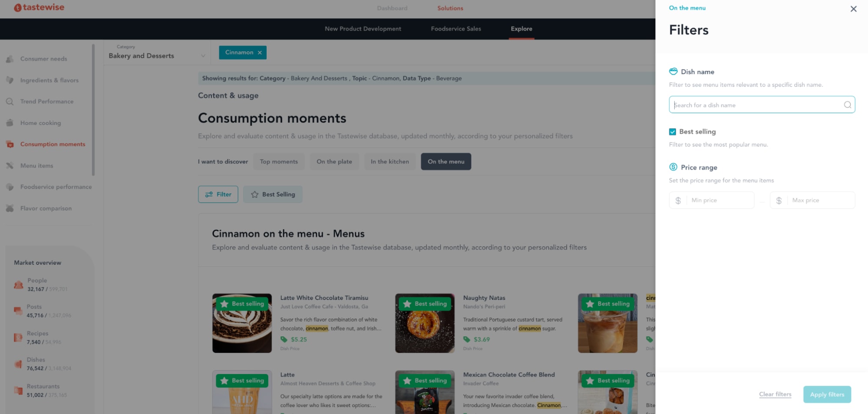Remove the Cinnamon topic chip
The image size is (868, 414).
click(x=260, y=53)
